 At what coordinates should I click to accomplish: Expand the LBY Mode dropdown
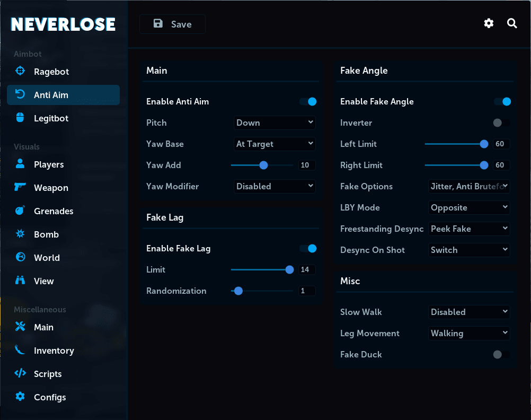[469, 207]
